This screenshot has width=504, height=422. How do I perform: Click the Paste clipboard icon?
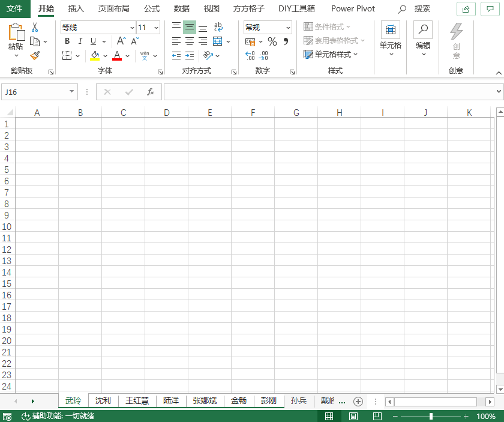[x=16, y=32]
